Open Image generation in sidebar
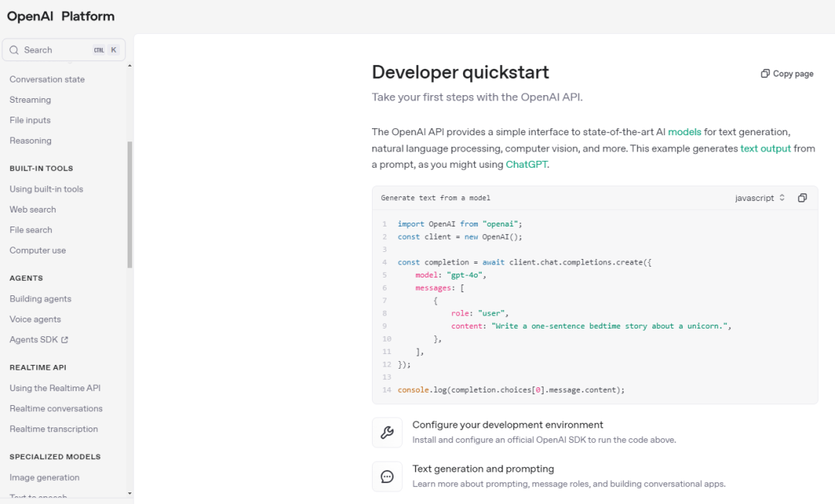 click(44, 478)
